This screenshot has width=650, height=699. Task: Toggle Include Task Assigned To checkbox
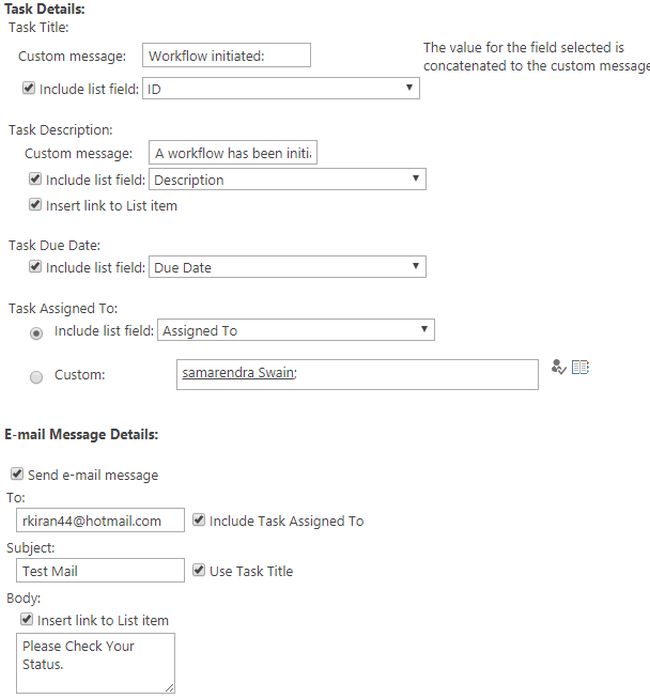(x=199, y=520)
